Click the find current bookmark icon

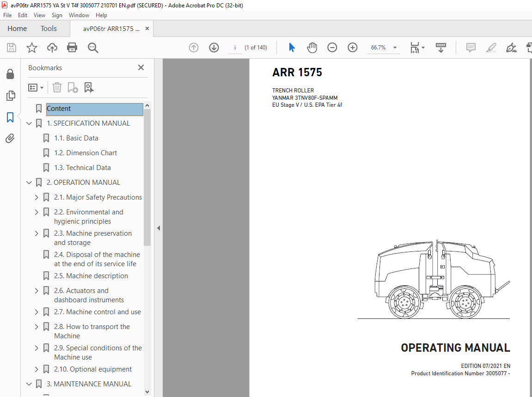[89, 87]
